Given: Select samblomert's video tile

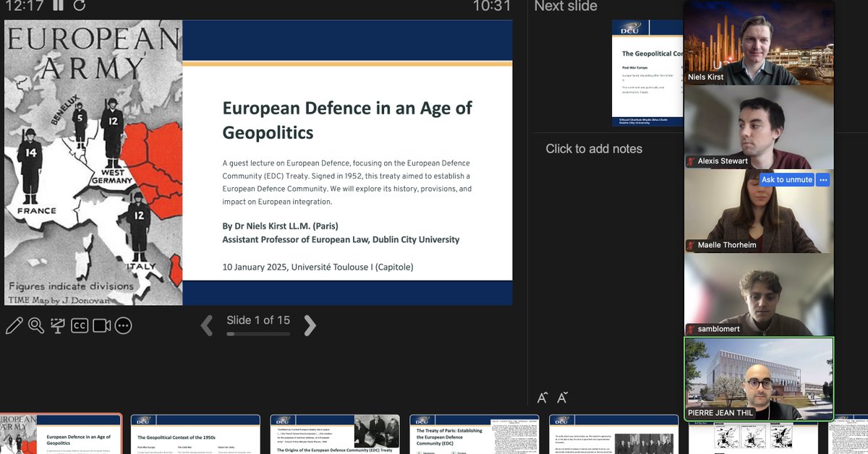Looking at the screenshot, I should pyautogui.click(x=759, y=294).
